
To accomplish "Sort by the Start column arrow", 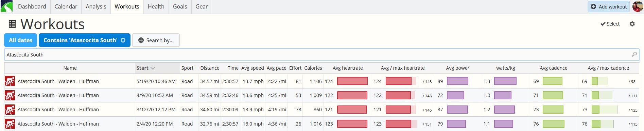I will pos(153,68).
